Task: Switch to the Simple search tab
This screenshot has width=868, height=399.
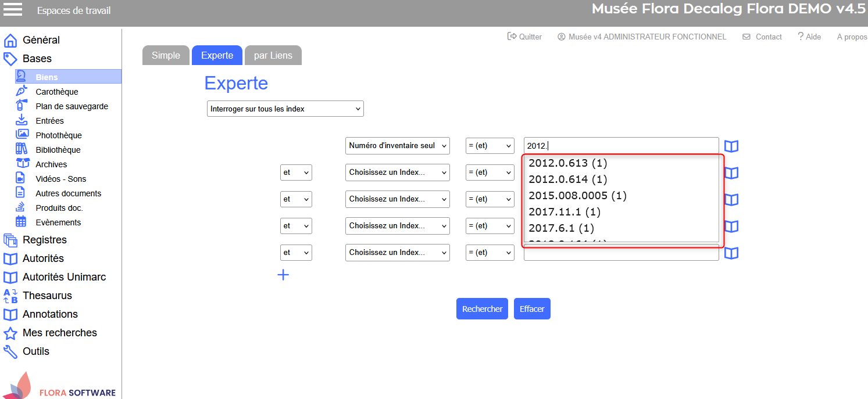Action: point(166,56)
